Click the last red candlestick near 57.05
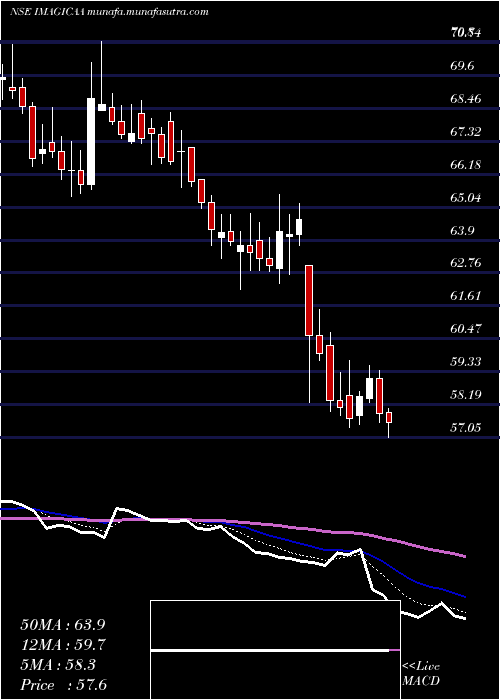The image size is (500, 700). pyautogui.click(x=389, y=418)
